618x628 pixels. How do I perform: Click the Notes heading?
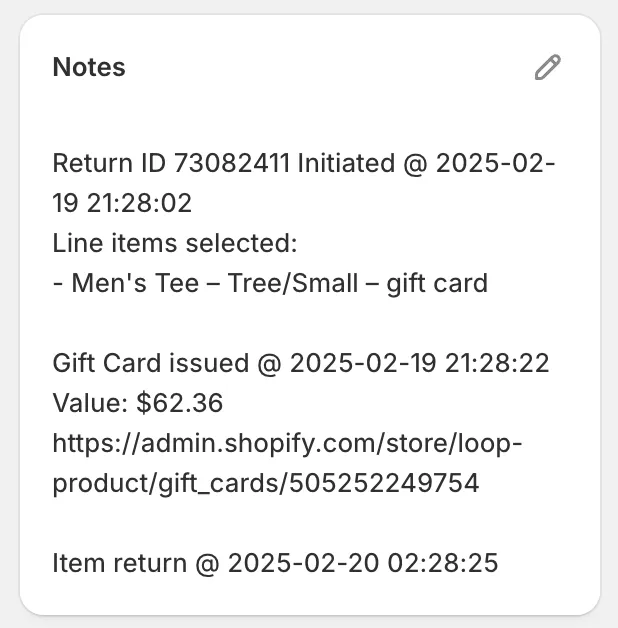pos(89,67)
